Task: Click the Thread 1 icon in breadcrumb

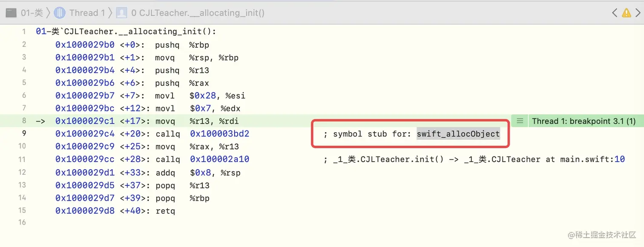Action: (x=60, y=13)
